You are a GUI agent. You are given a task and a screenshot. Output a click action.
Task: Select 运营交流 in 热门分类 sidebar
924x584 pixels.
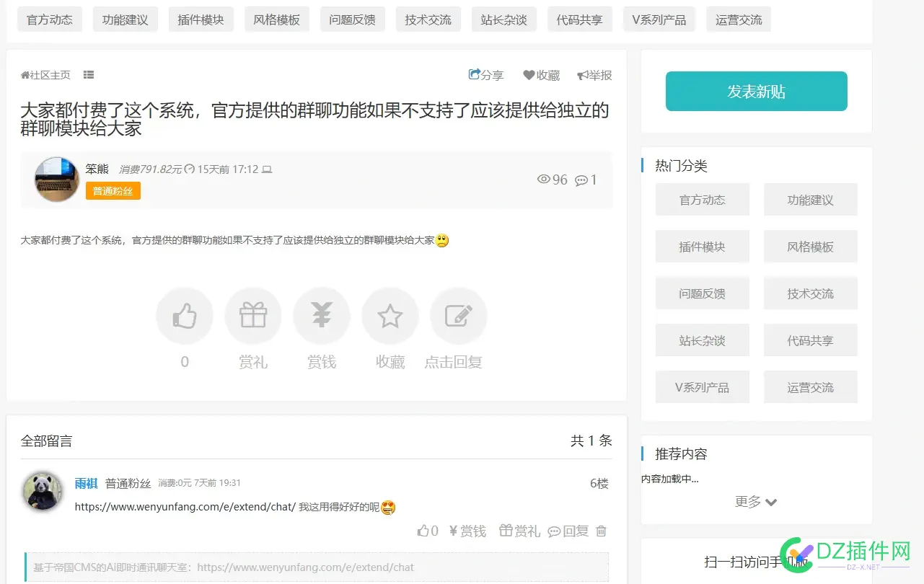pyautogui.click(x=811, y=387)
